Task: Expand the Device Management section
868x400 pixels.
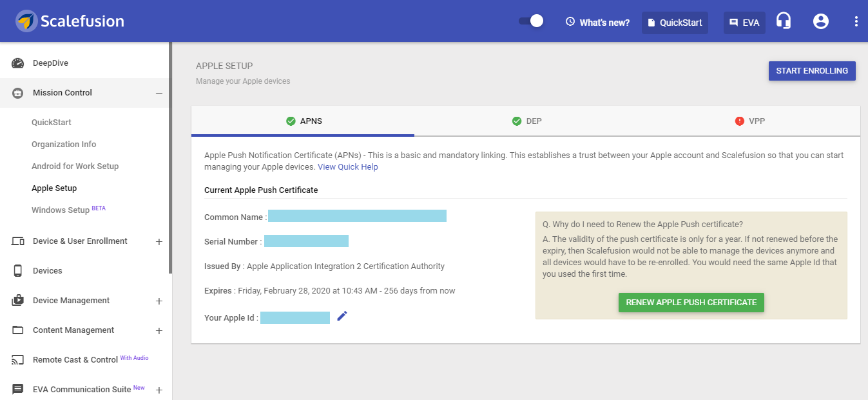Action: pos(159,301)
